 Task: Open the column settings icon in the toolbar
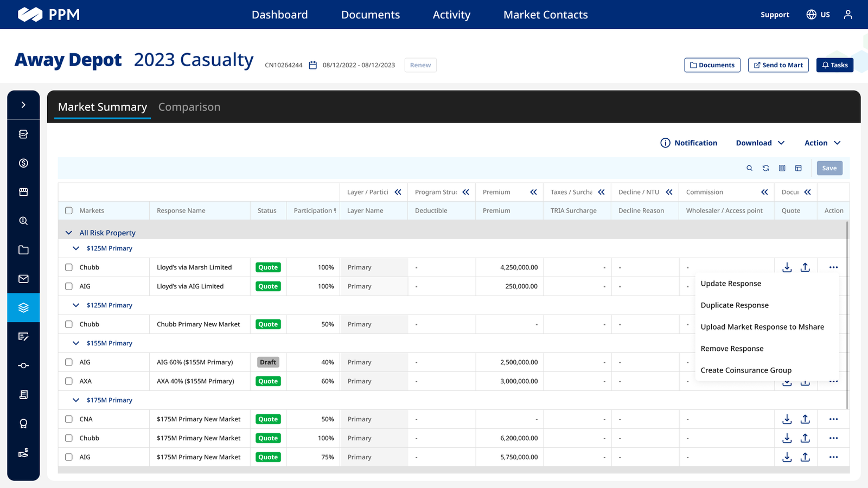(782, 168)
